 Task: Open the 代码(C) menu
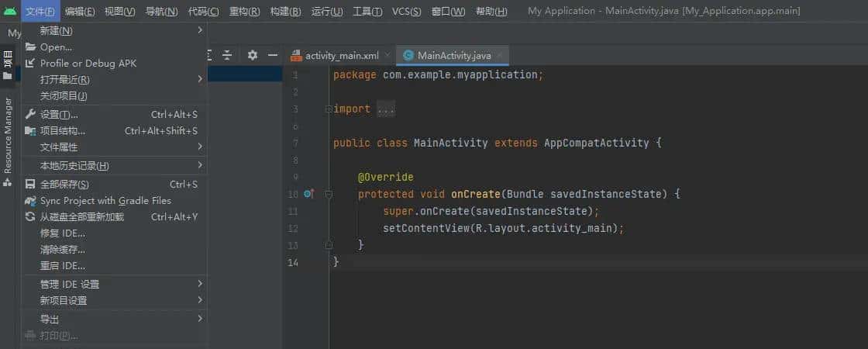[203, 11]
